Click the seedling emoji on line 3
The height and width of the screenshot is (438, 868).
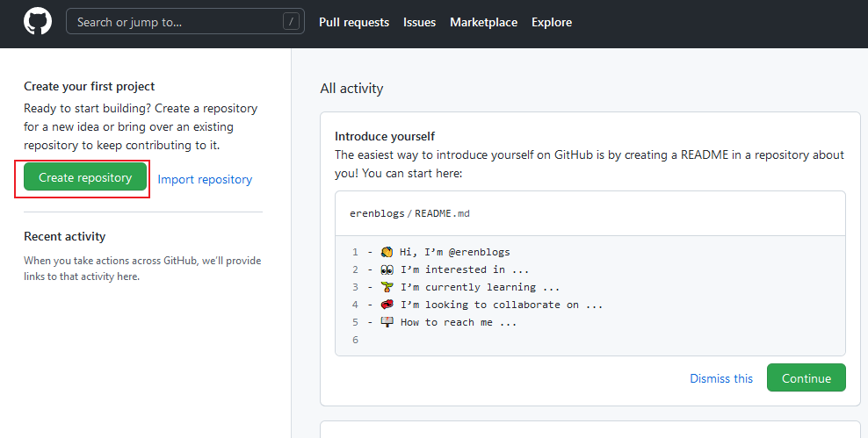pos(386,287)
